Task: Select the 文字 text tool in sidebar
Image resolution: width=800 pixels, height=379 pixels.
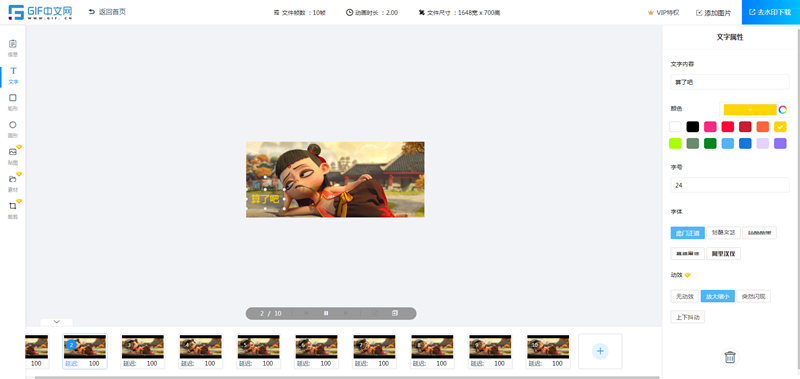Action: 13,75
